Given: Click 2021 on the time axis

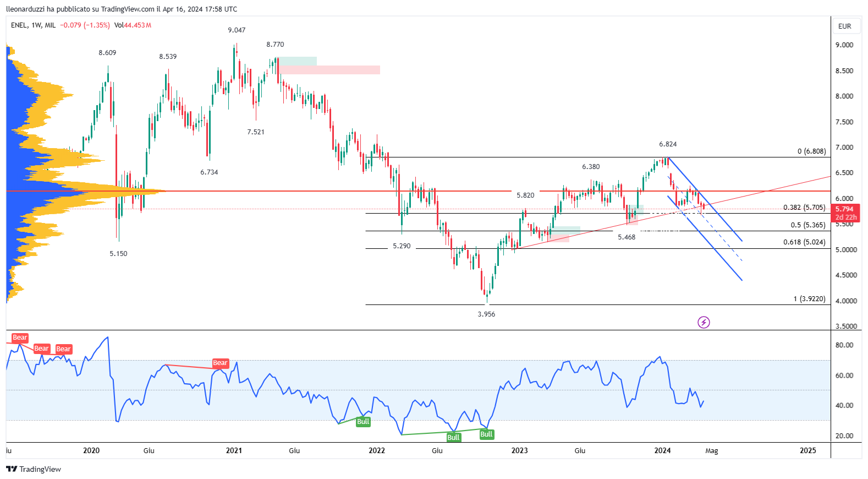Looking at the screenshot, I should 234,450.
